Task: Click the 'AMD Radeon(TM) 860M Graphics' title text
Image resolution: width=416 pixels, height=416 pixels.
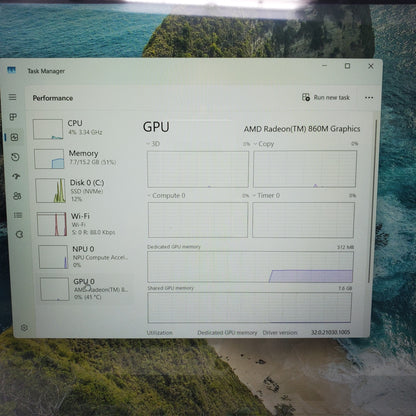Action: (302, 129)
